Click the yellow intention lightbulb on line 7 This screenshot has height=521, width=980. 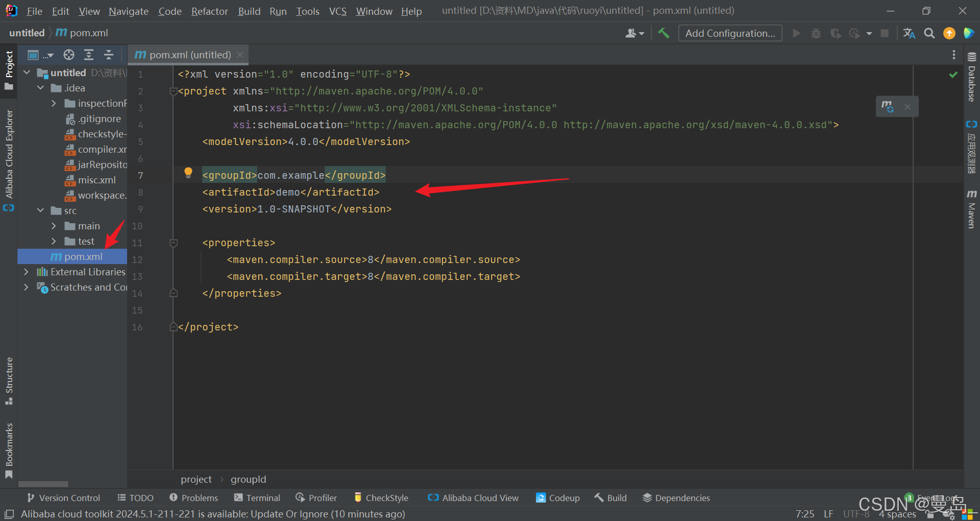pyautogui.click(x=188, y=173)
